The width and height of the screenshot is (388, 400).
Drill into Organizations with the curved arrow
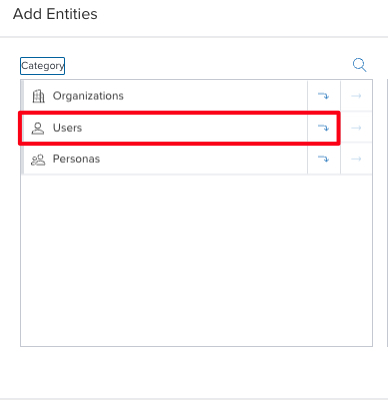pyautogui.click(x=323, y=96)
